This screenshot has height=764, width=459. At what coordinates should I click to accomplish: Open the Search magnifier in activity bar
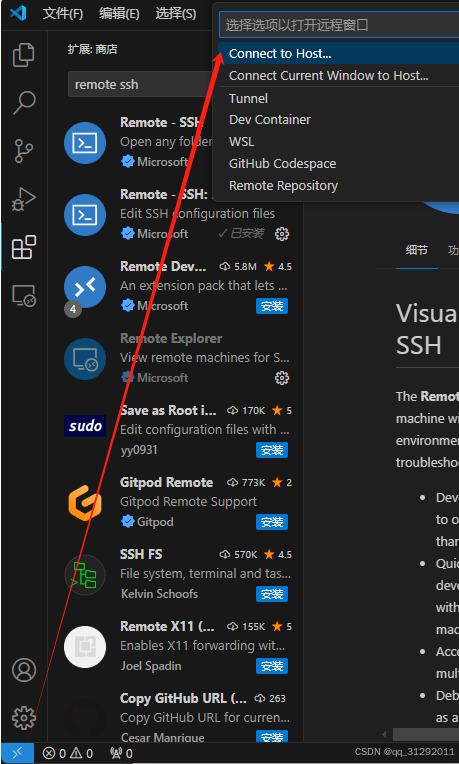[x=23, y=103]
